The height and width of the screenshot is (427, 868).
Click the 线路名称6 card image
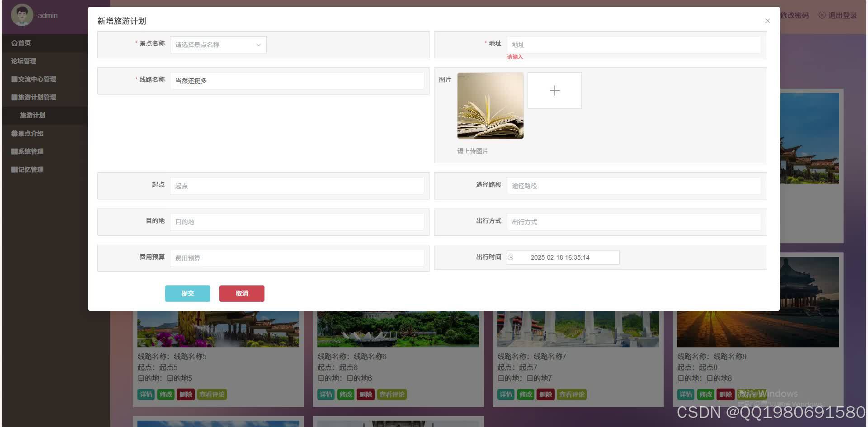(398, 329)
